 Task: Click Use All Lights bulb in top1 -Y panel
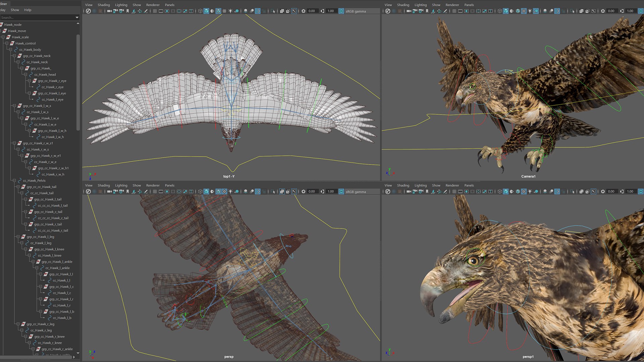click(230, 11)
